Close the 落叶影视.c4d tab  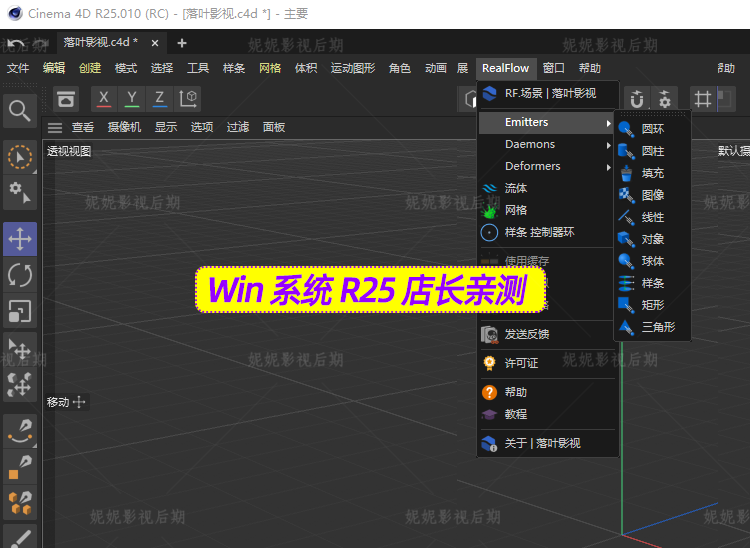[x=155, y=44]
